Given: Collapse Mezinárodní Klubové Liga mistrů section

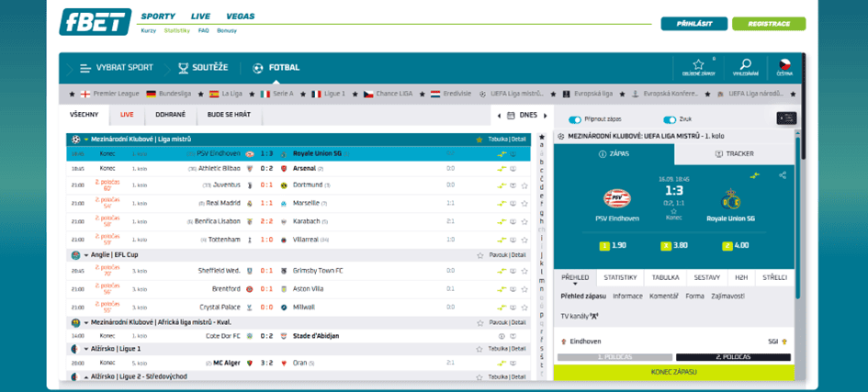Looking at the screenshot, I should (86, 140).
